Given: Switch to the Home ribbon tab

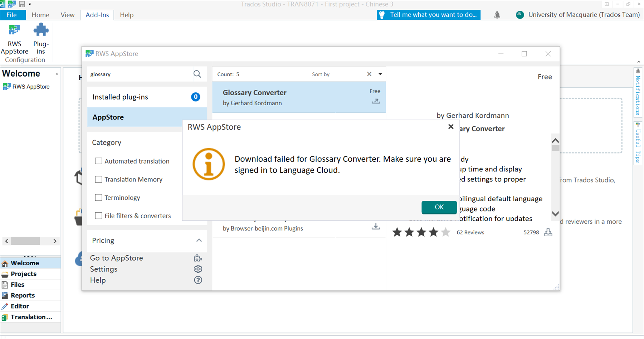Looking at the screenshot, I should [x=40, y=15].
